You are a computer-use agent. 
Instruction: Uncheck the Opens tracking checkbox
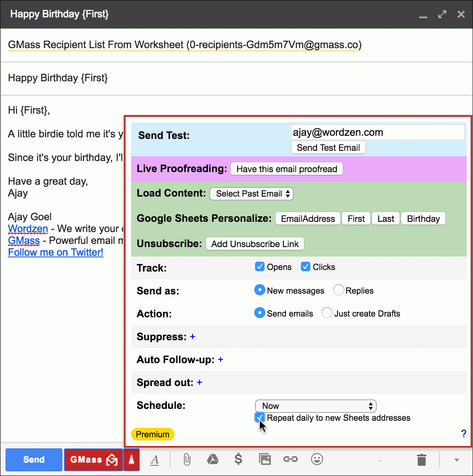(x=259, y=266)
